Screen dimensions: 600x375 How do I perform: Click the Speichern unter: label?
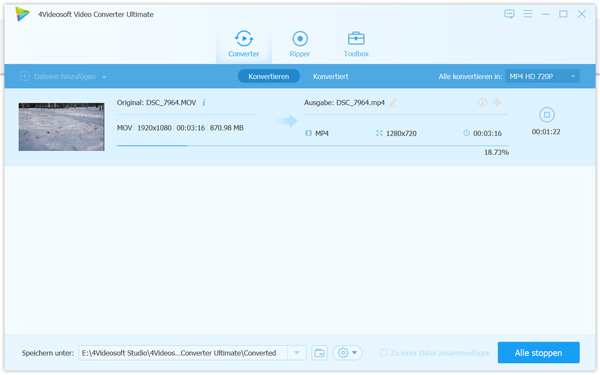(x=48, y=353)
